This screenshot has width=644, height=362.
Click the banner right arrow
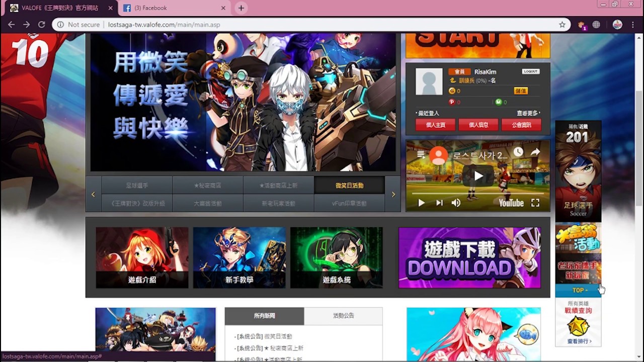click(x=393, y=194)
